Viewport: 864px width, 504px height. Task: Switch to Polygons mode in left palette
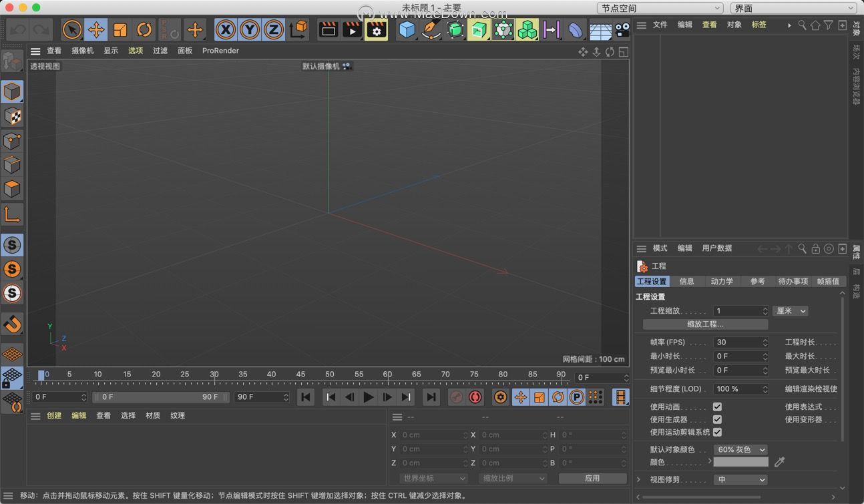12,189
